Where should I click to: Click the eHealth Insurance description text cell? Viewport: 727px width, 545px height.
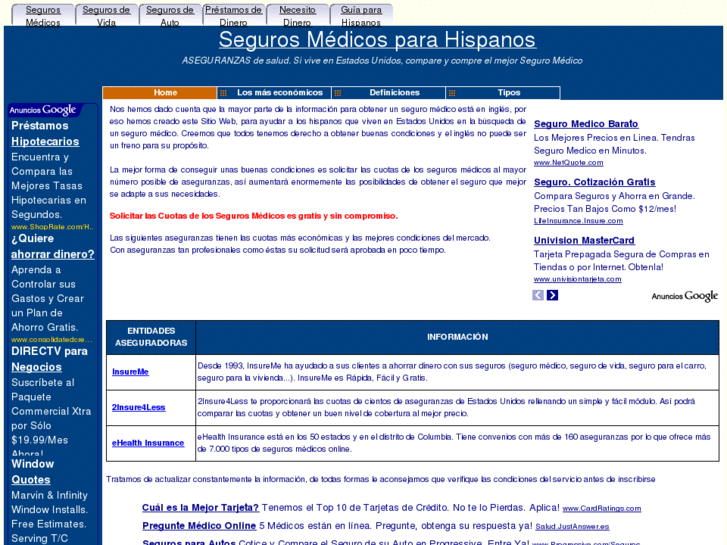458,443
